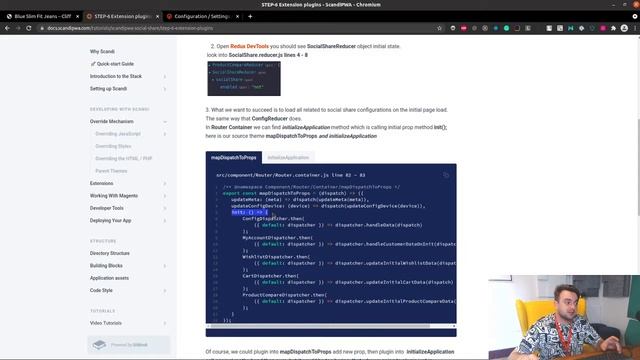Close the Blue Slim Fit Jeans tab
This screenshot has height=360, width=640.
pos(78,16)
